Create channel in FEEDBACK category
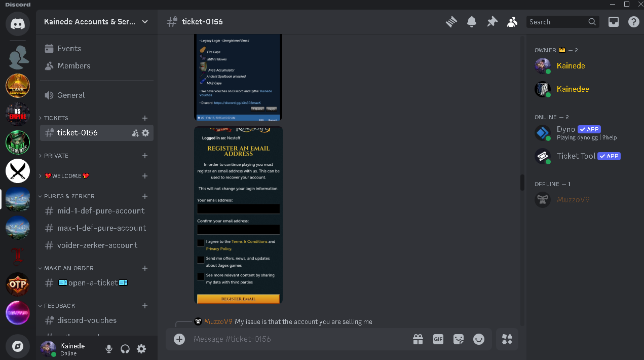644x360 pixels. [145, 306]
